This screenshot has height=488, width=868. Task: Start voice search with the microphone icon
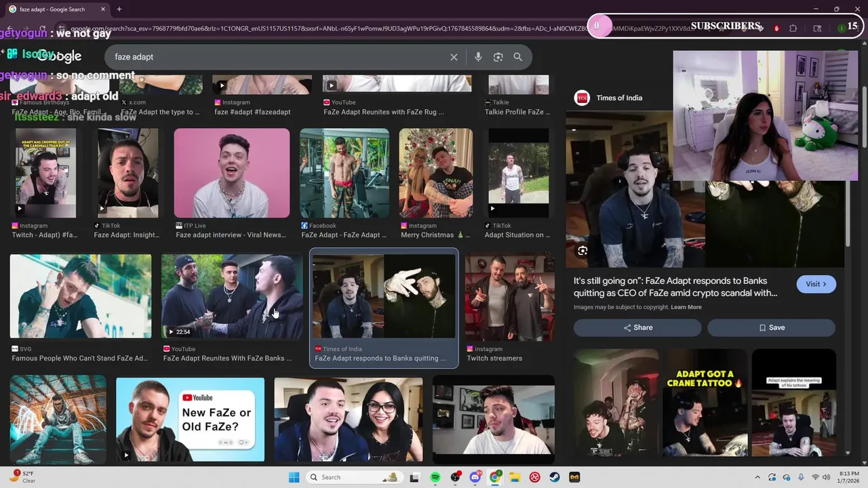coord(478,57)
